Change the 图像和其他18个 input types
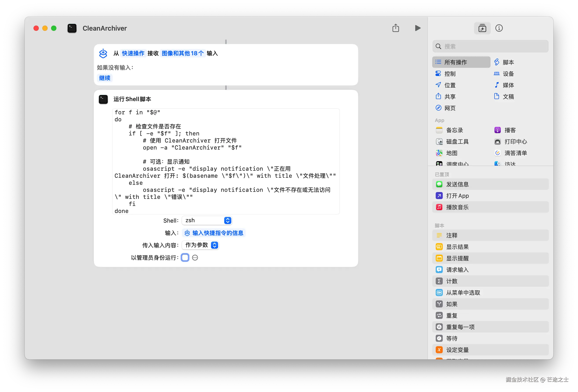The width and height of the screenshot is (578, 392). coord(183,53)
